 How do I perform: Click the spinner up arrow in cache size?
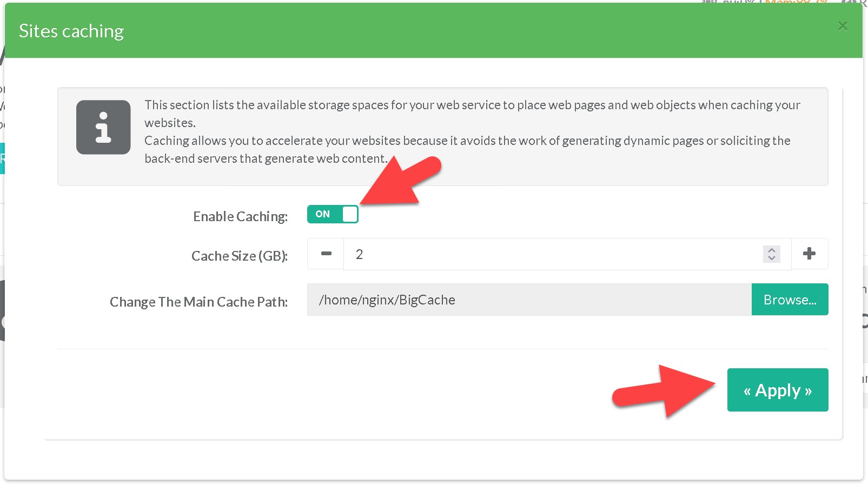click(772, 250)
